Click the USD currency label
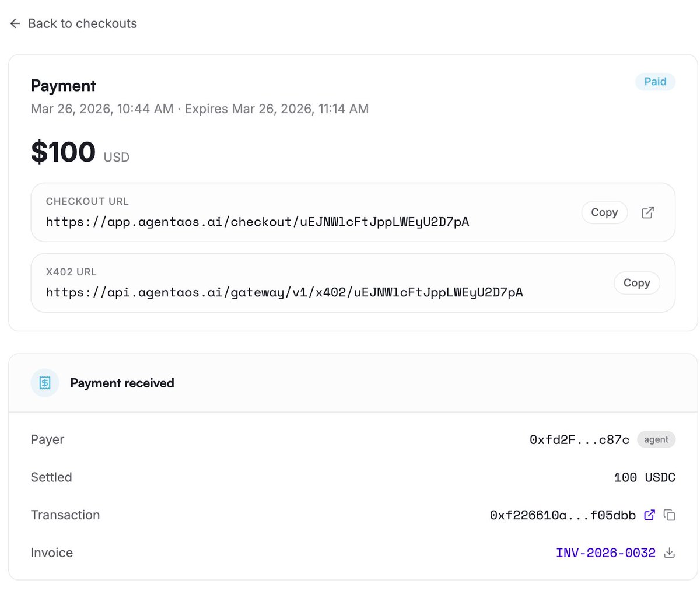 pos(117,157)
